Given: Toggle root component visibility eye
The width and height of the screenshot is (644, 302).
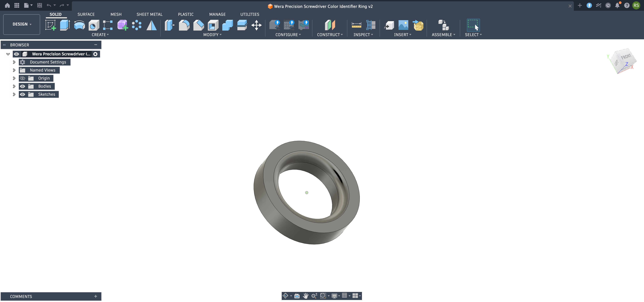Looking at the screenshot, I should click(x=16, y=54).
